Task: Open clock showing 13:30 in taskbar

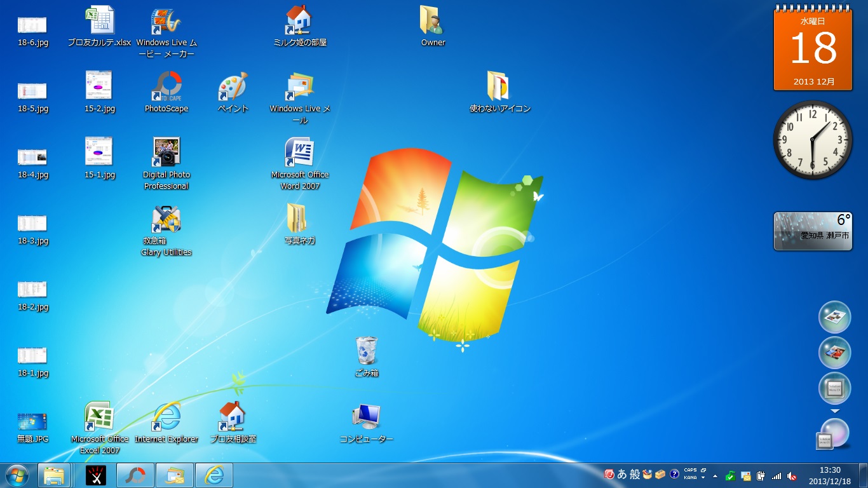Action: coord(830,475)
